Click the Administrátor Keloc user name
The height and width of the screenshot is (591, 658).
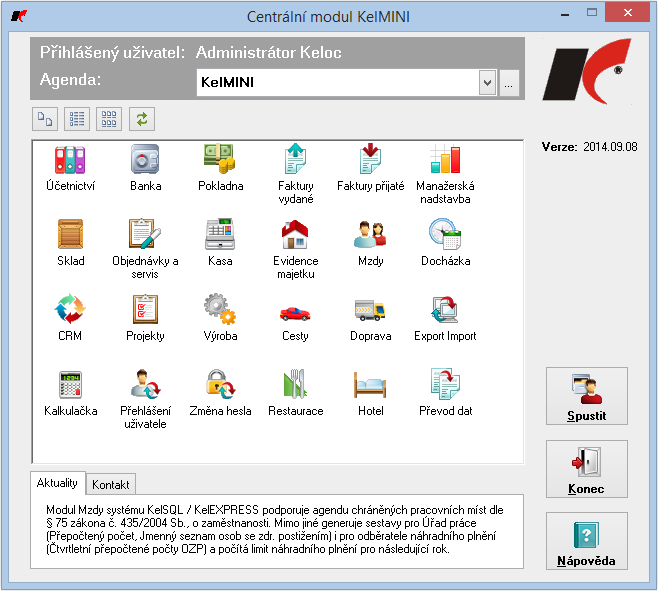[x=269, y=52]
